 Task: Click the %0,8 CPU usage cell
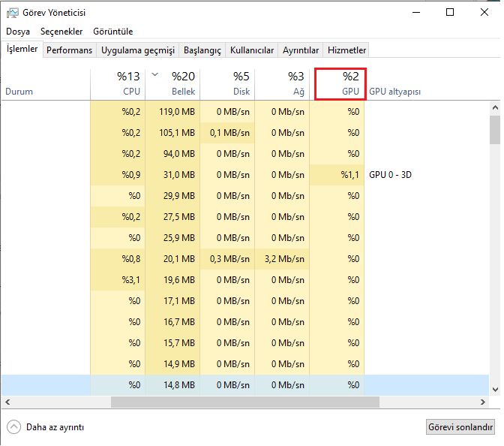[x=118, y=259]
